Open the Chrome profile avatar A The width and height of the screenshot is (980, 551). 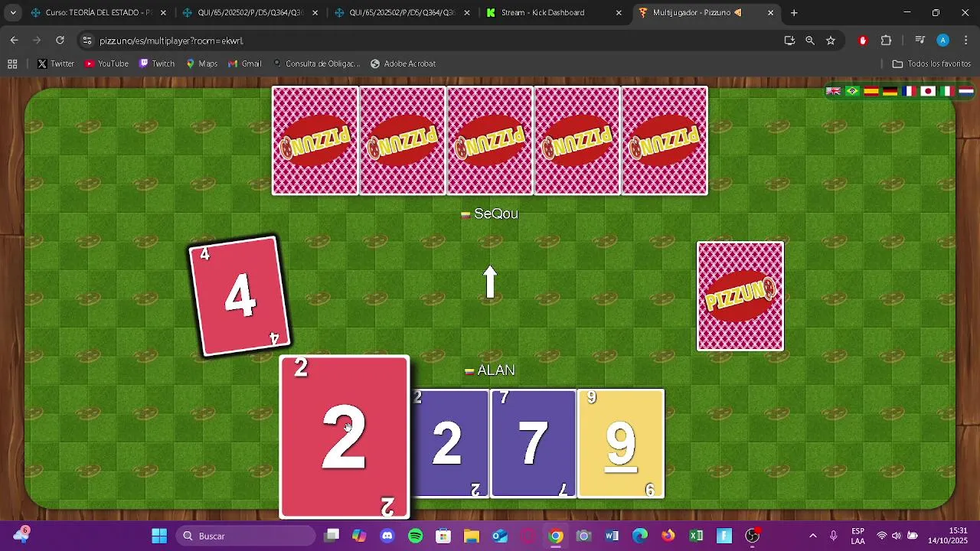[x=943, y=41]
